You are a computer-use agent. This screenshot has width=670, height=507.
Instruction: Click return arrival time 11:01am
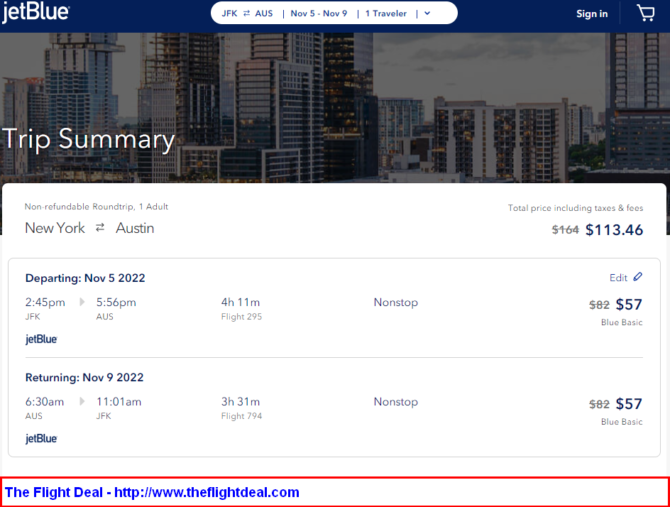[x=119, y=402]
